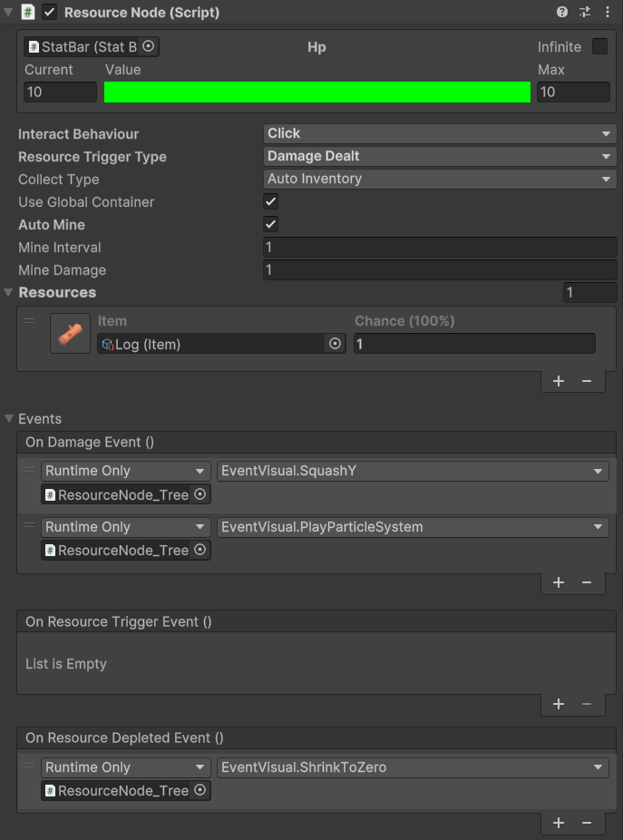Viewport: 623px width, 840px height.
Task: Open the component three-dot options menu
Action: pos(608,13)
